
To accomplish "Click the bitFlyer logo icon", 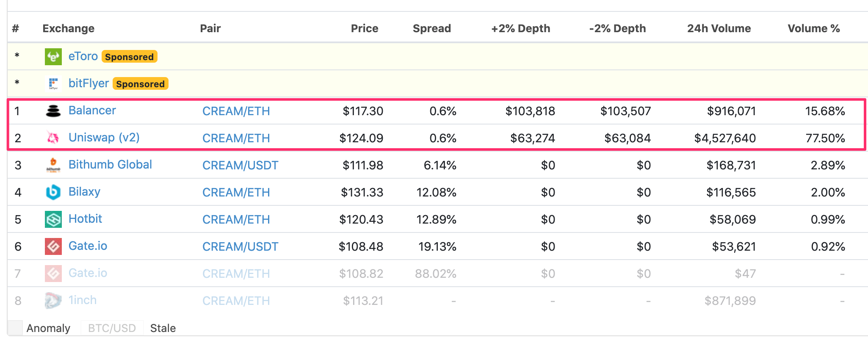I will pos(53,83).
